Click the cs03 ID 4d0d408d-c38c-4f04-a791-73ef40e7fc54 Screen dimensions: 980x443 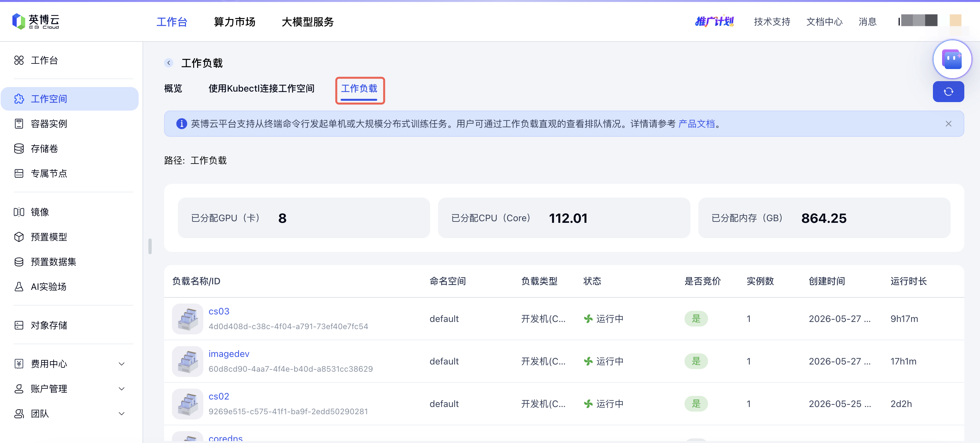[x=288, y=327]
